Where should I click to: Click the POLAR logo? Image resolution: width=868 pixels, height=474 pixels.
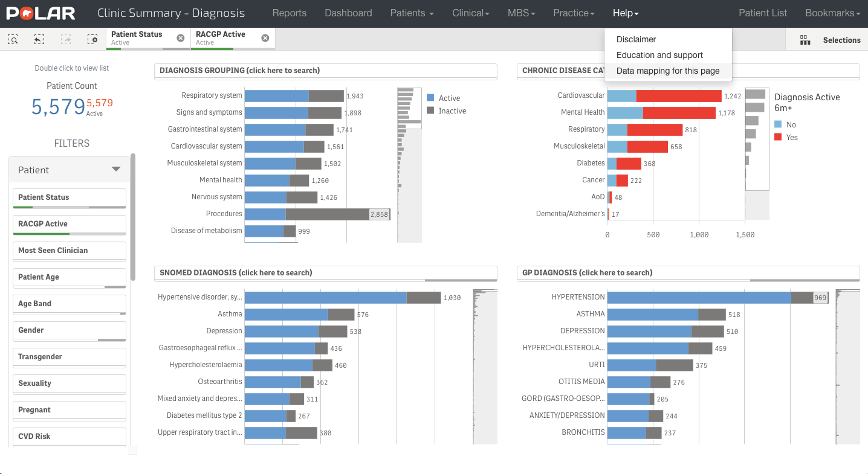pos(39,13)
